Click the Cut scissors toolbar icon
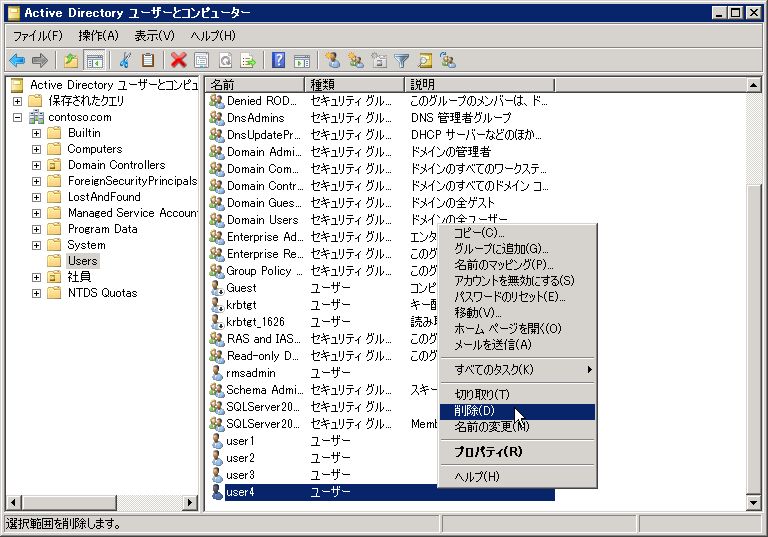The image size is (768, 537). (125, 61)
